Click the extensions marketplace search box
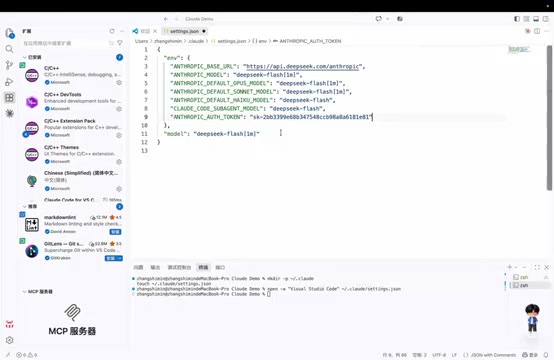Image resolution: width=554 pixels, height=360 pixels. point(65,43)
